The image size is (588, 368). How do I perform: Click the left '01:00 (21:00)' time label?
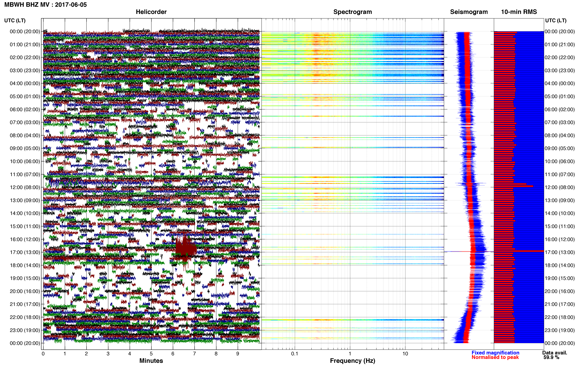(25, 45)
